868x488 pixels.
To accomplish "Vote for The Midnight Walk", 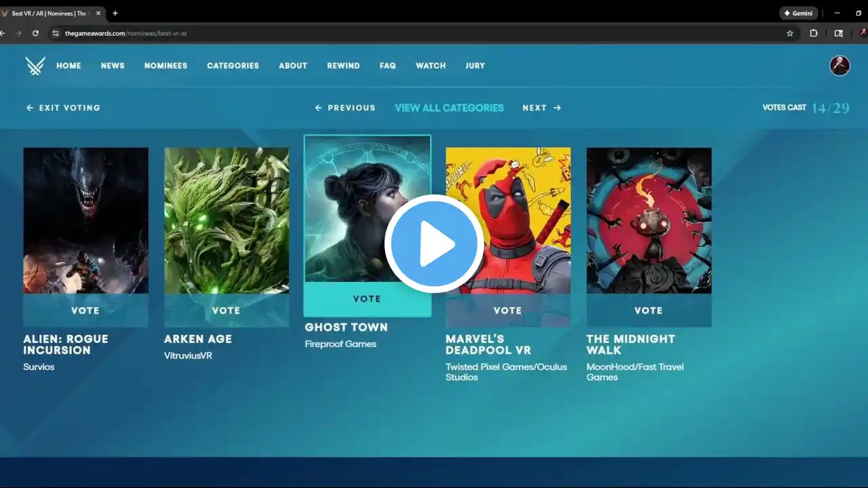I will [649, 310].
